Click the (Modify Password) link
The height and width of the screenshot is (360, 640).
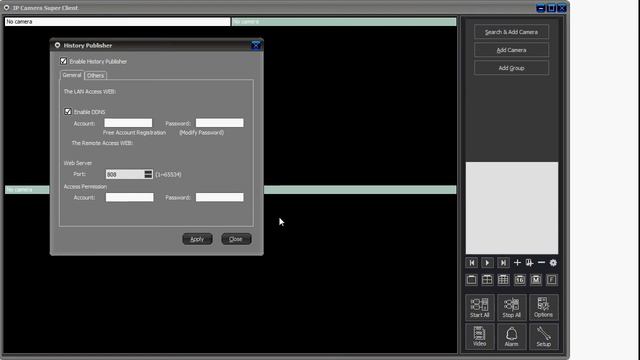(x=202, y=133)
